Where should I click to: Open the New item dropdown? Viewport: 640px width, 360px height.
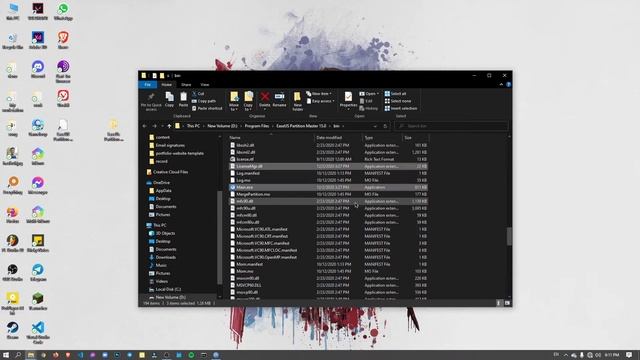(319, 94)
